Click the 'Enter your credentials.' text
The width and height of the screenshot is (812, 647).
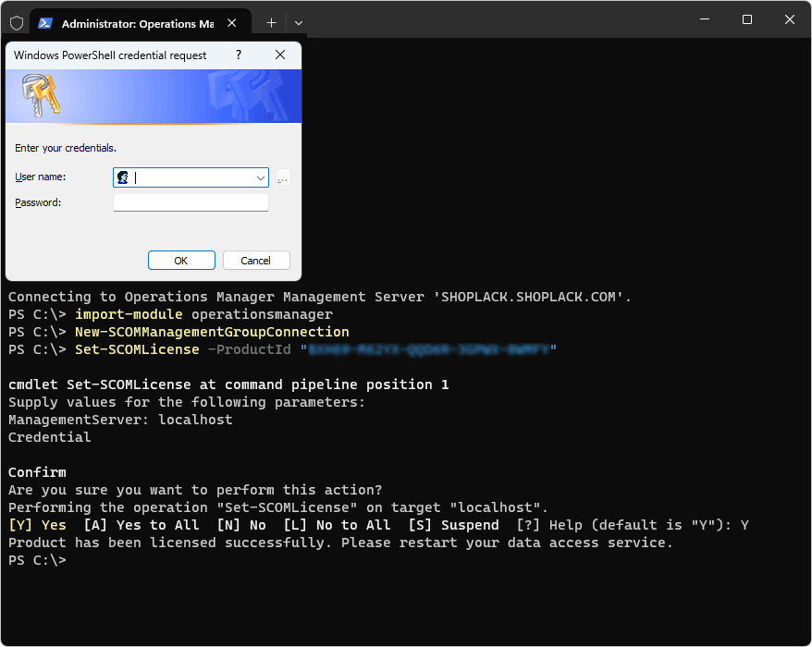pyautogui.click(x=66, y=148)
